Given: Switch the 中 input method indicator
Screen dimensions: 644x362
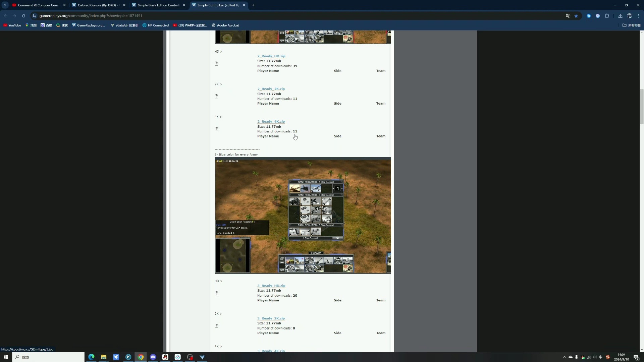Looking at the screenshot, I should pos(601,357).
